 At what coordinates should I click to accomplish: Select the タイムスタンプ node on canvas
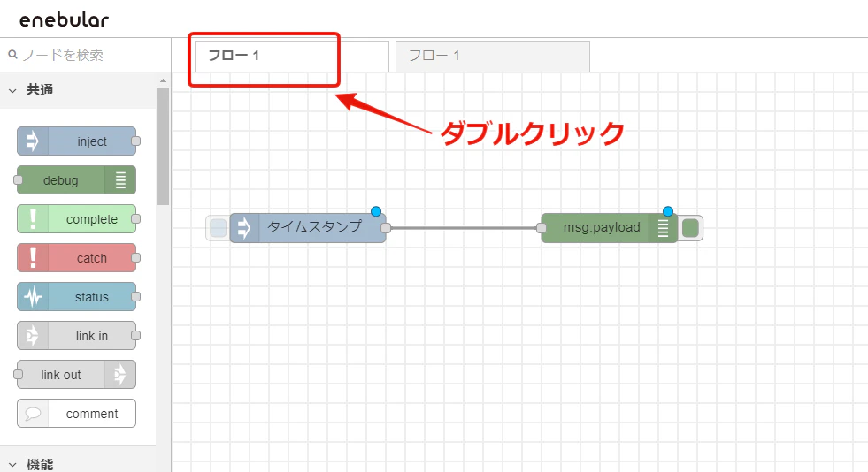click(308, 228)
